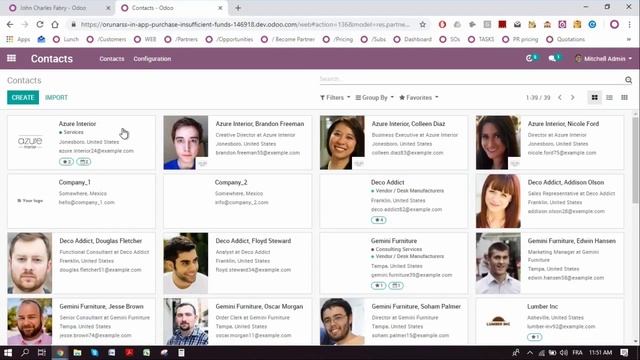
Task: Open the Dashboard bookmark
Action: click(413, 40)
